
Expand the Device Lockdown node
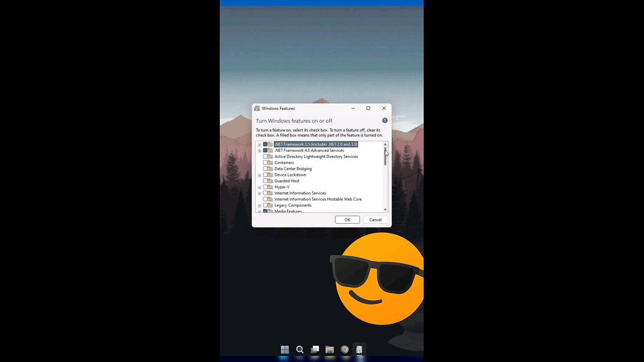260,175
